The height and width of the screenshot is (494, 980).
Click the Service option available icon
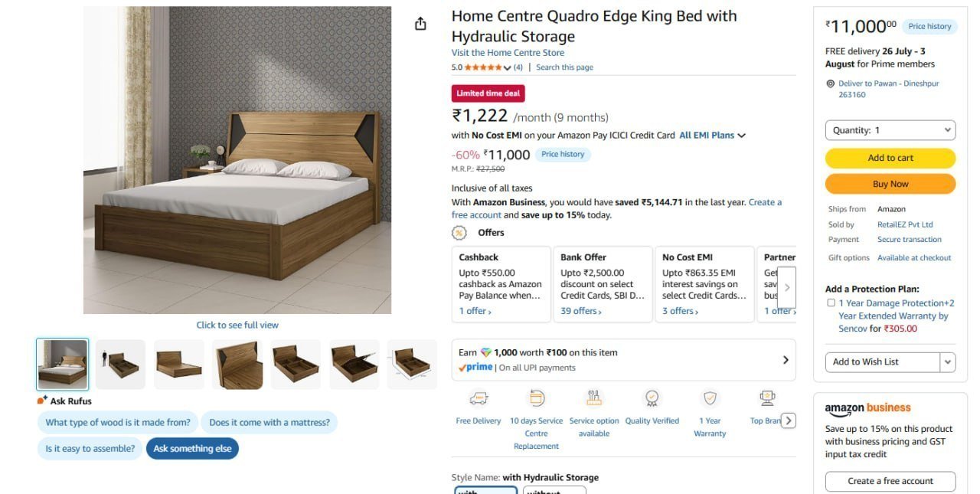[x=594, y=398]
